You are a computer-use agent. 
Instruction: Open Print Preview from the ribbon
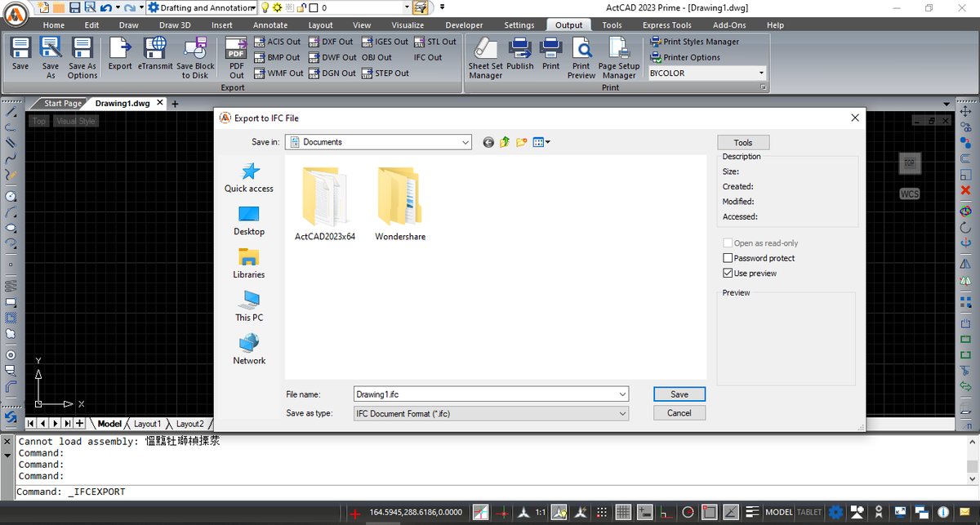pos(581,57)
